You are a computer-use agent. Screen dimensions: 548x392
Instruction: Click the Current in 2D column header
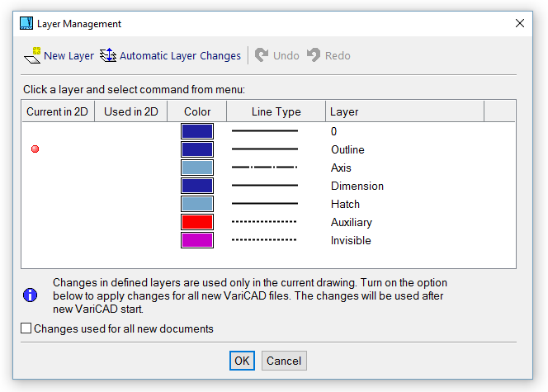coord(59,111)
